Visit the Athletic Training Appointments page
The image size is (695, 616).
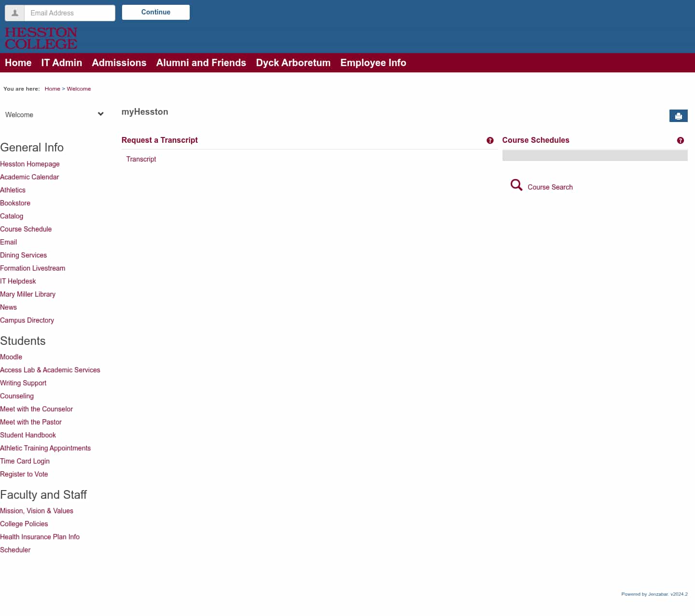(x=45, y=448)
